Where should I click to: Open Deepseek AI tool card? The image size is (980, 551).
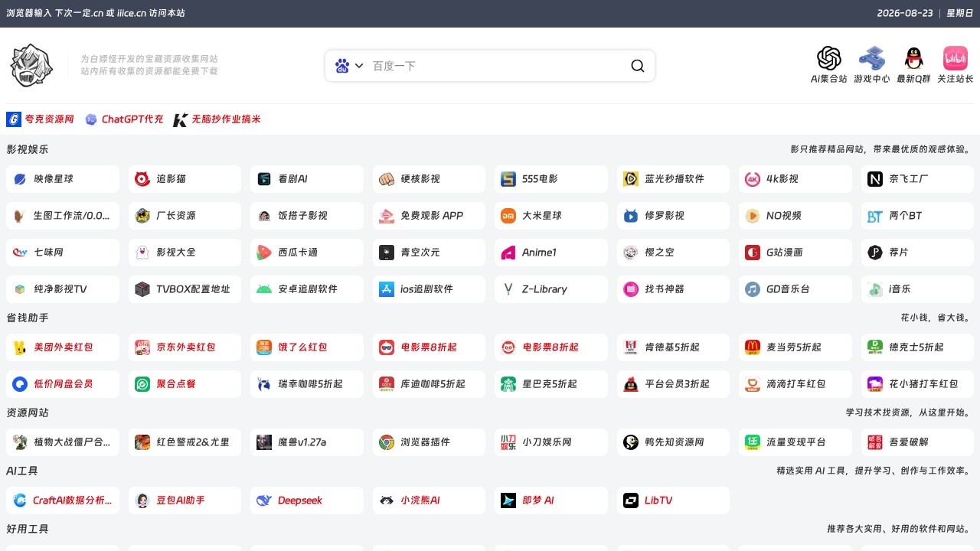coord(307,500)
